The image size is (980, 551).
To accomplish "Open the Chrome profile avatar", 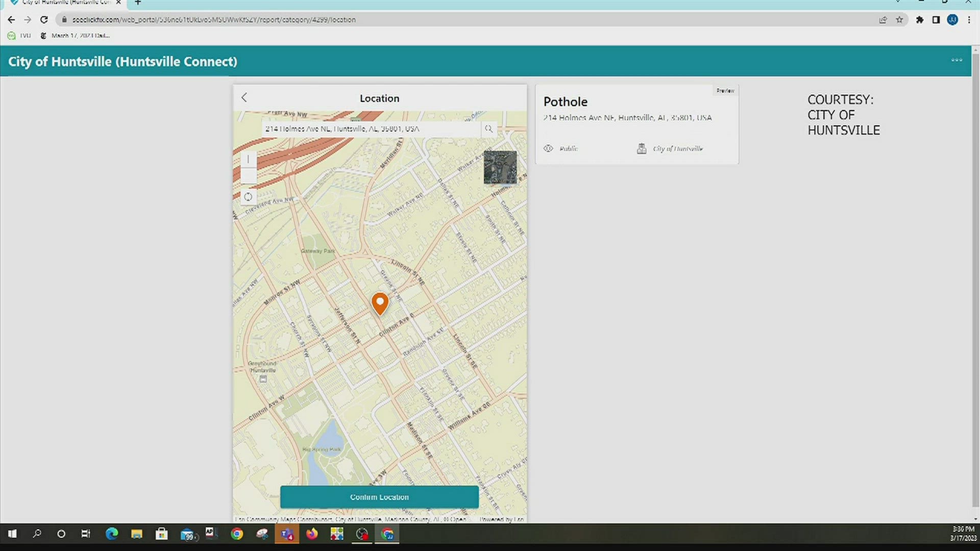I will tap(952, 20).
